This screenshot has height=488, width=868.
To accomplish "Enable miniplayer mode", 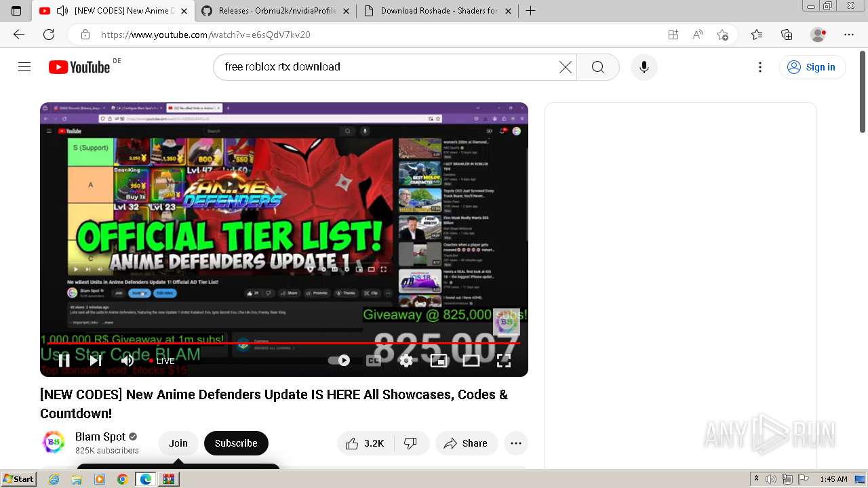I will coord(439,361).
